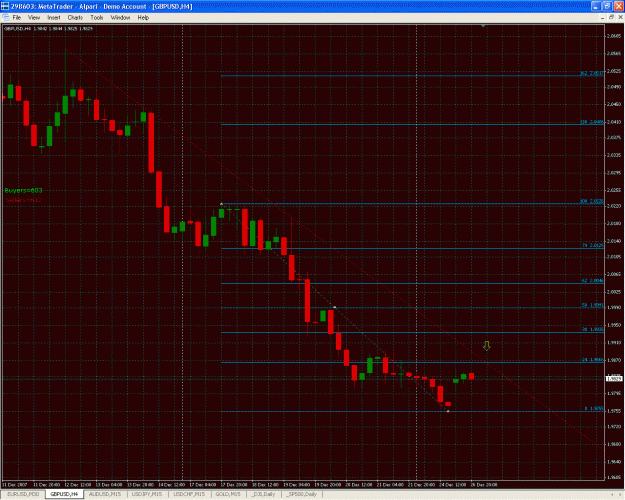Switch to the GOLD,M15 chart tab
Image resolution: width=625 pixels, height=500 pixels.
click(228, 494)
